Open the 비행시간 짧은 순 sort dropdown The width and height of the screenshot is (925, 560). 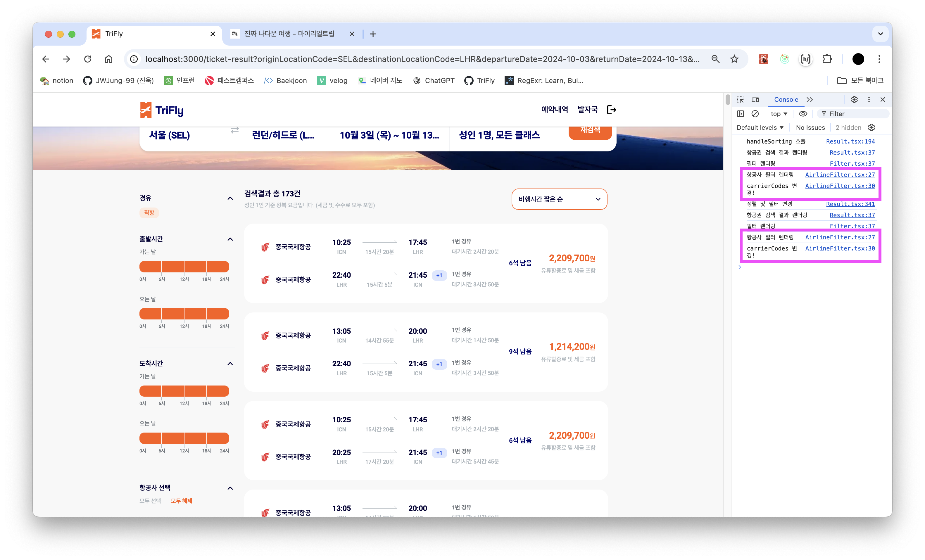tap(559, 199)
